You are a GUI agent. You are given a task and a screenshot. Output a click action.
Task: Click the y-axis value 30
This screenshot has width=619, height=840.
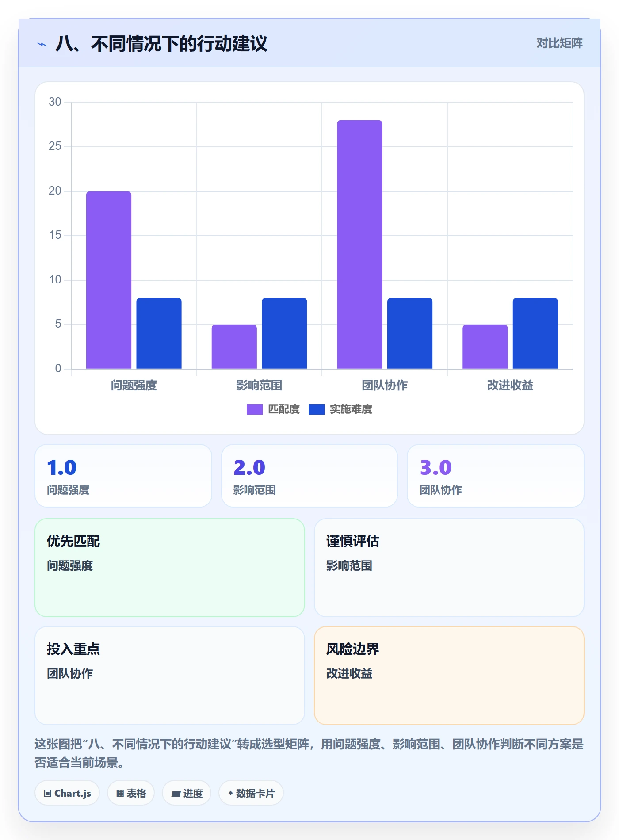pyautogui.click(x=55, y=102)
